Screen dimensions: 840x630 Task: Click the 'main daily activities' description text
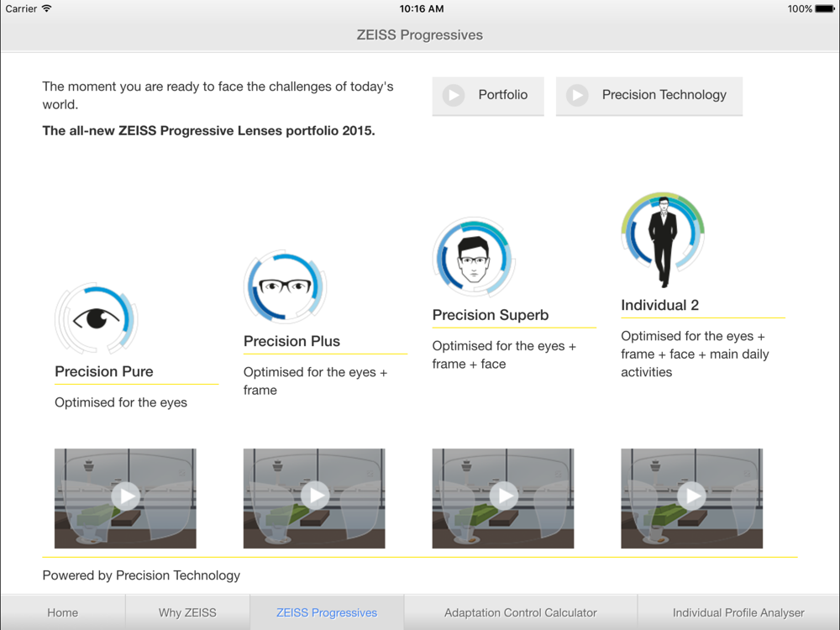pos(695,354)
